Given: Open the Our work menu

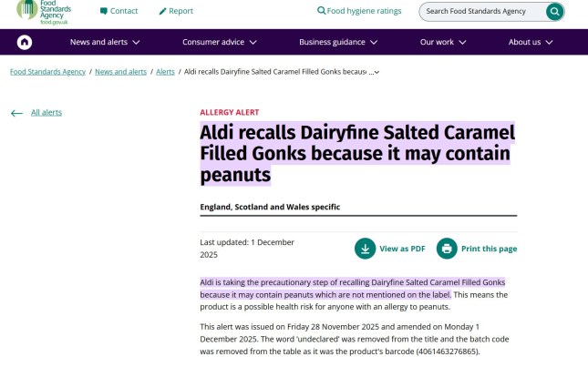Looking at the screenshot, I should (x=443, y=42).
